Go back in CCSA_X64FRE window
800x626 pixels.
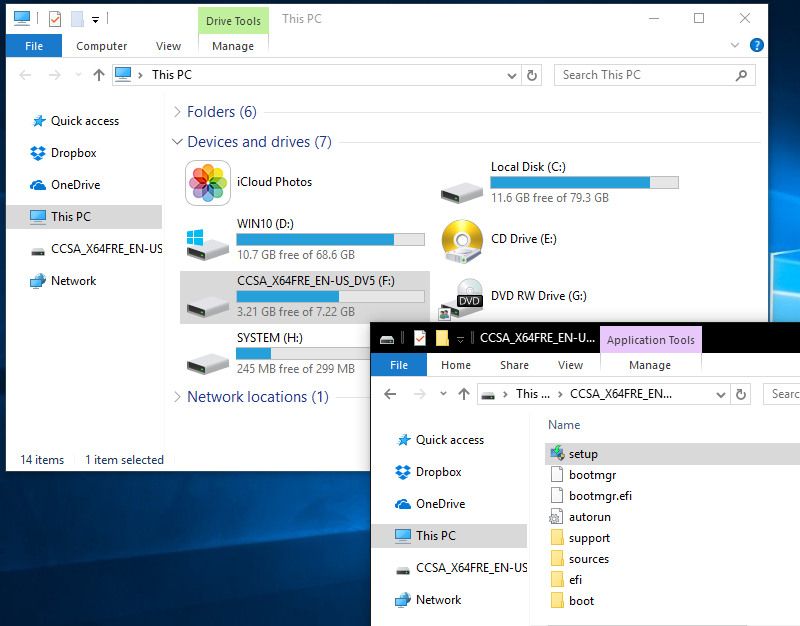(x=390, y=394)
